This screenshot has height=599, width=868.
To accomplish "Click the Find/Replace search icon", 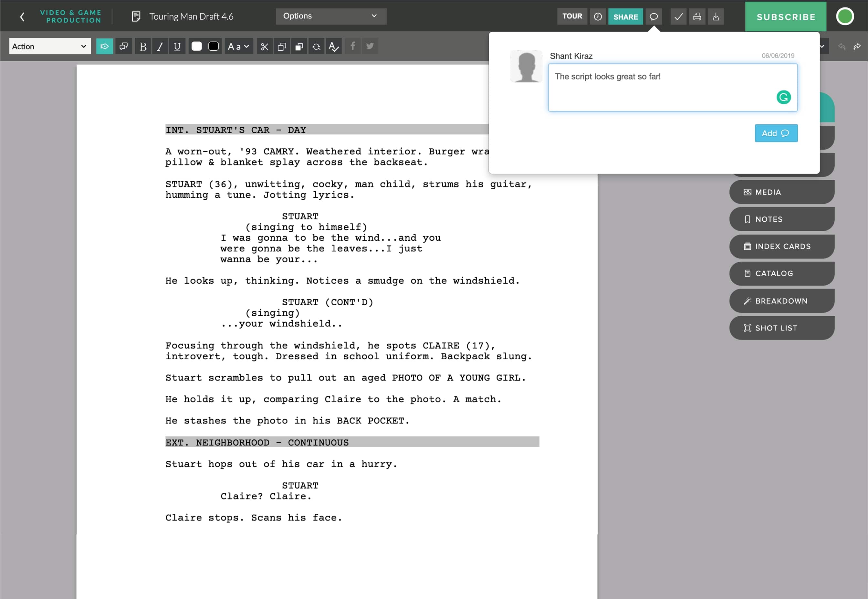I will click(x=317, y=46).
